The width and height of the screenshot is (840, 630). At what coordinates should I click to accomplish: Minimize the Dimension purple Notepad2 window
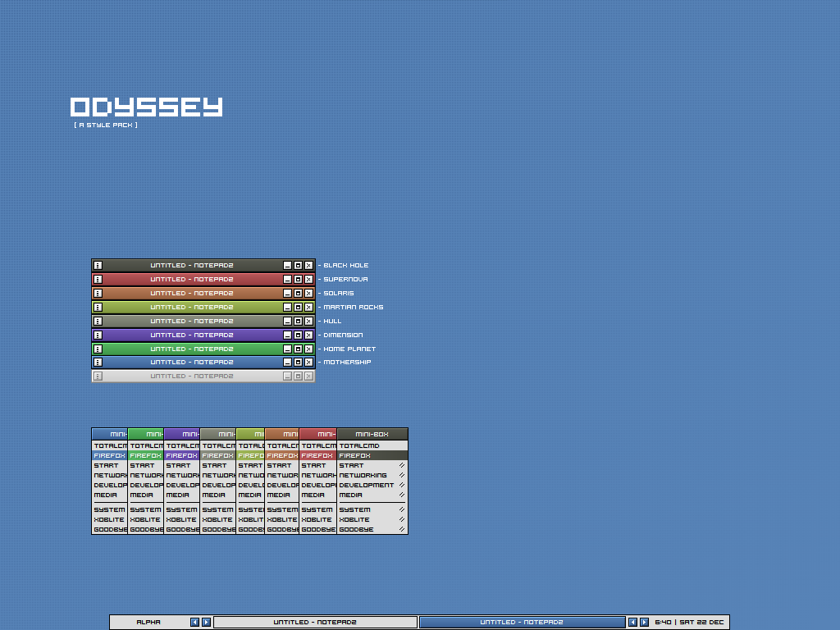(x=287, y=336)
